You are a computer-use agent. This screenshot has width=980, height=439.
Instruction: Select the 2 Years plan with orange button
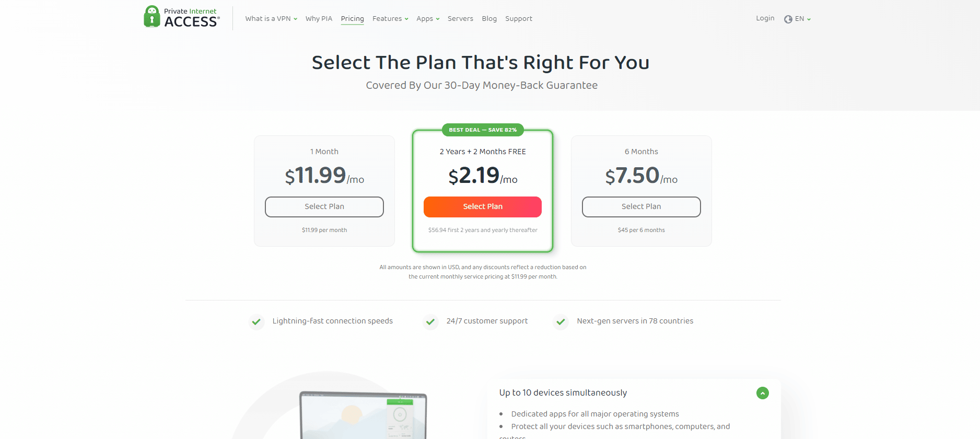point(483,207)
